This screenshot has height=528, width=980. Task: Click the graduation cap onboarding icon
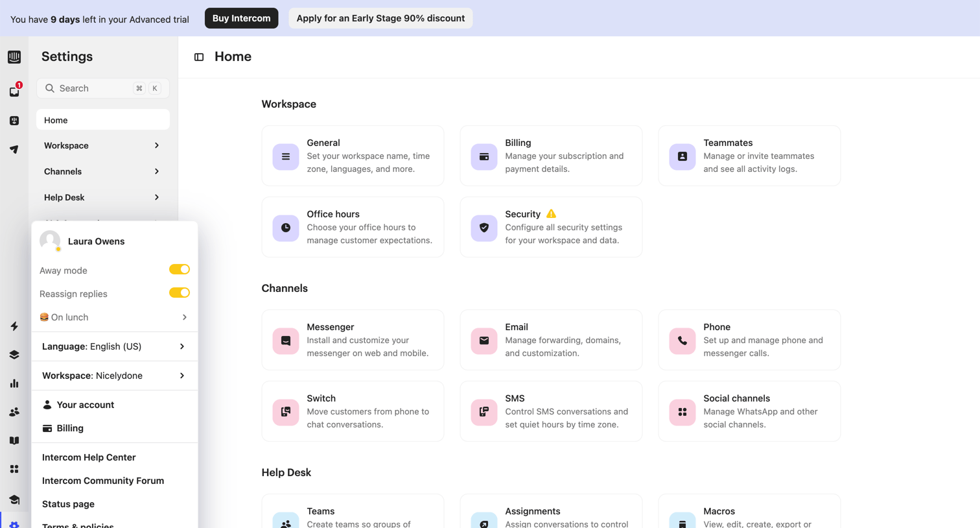pos(14,499)
